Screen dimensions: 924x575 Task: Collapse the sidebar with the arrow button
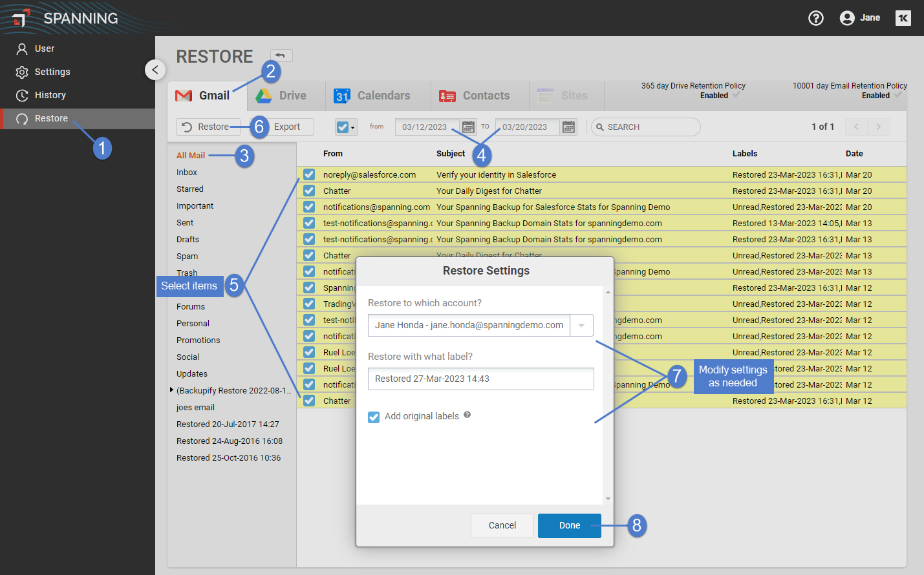coord(155,69)
